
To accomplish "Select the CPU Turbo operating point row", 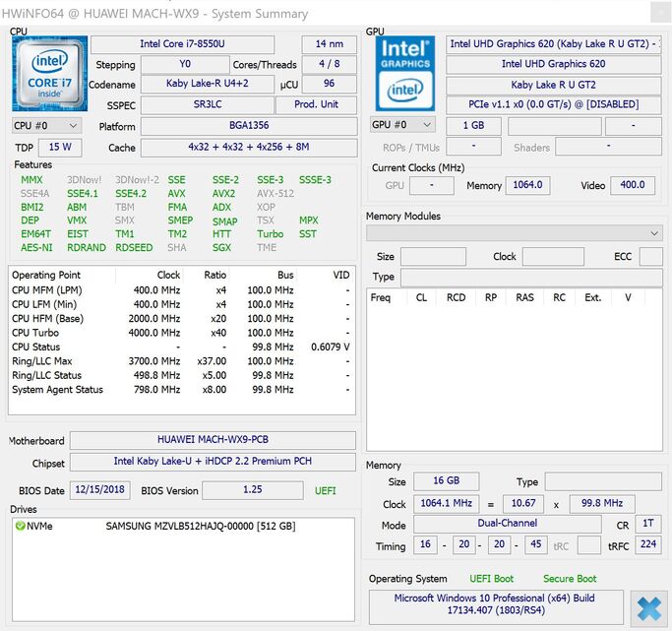I will point(181,333).
